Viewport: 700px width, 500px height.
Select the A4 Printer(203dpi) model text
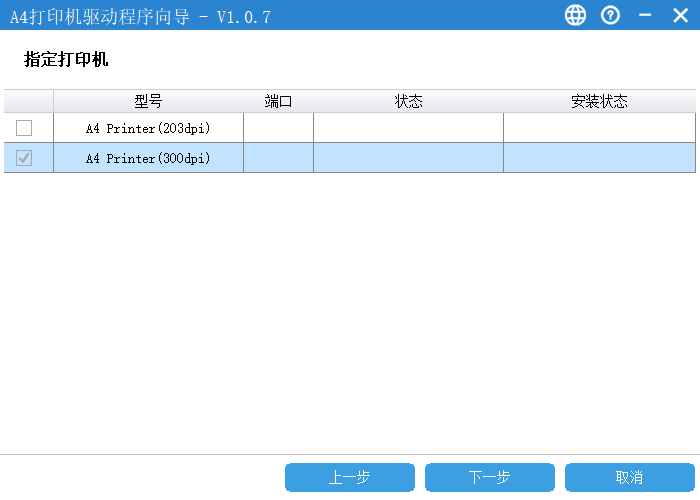coord(148,129)
